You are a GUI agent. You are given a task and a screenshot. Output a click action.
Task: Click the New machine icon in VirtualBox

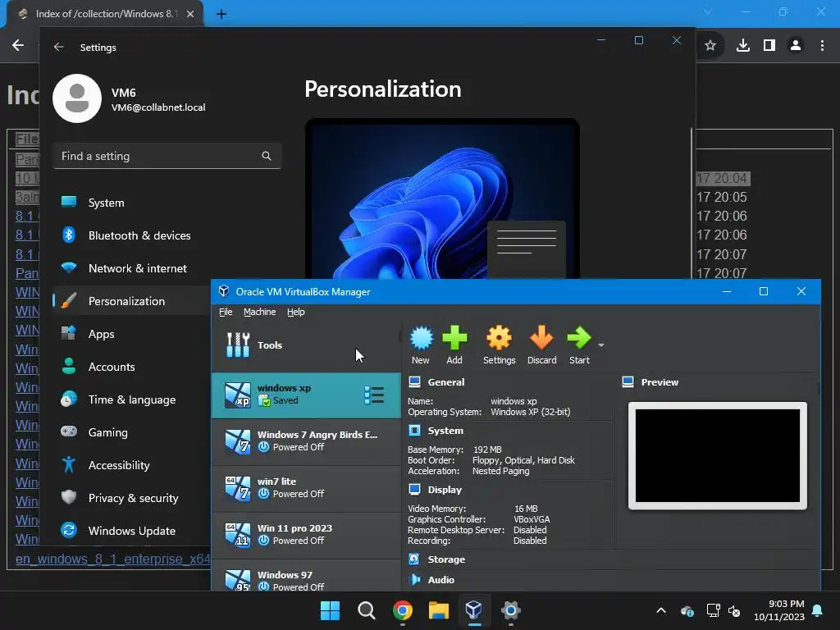click(421, 345)
